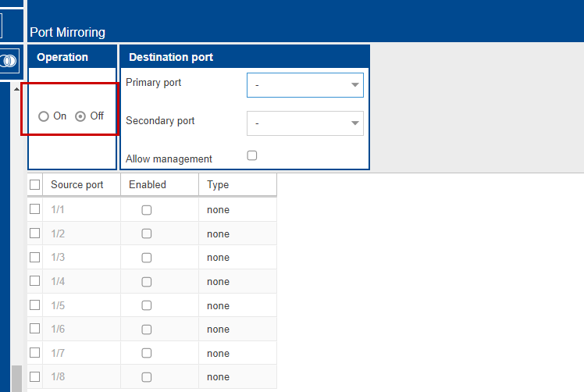Open the Primary port dropdown

(x=305, y=85)
